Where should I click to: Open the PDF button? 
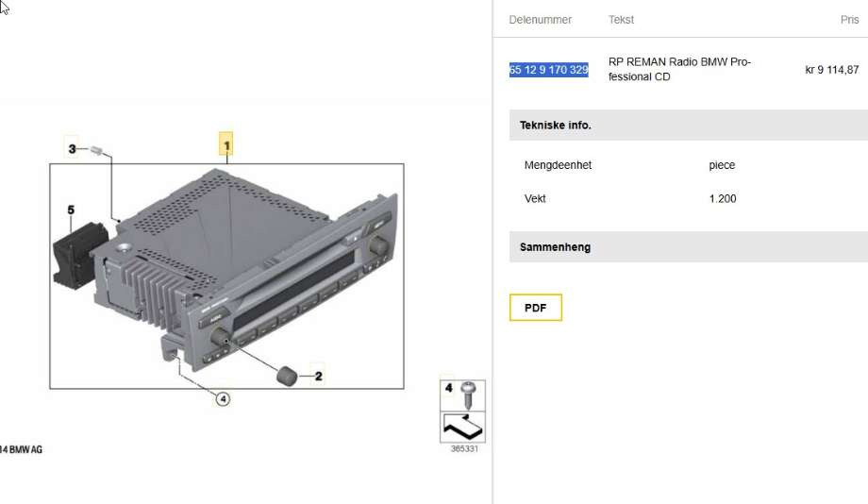pos(535,308)
